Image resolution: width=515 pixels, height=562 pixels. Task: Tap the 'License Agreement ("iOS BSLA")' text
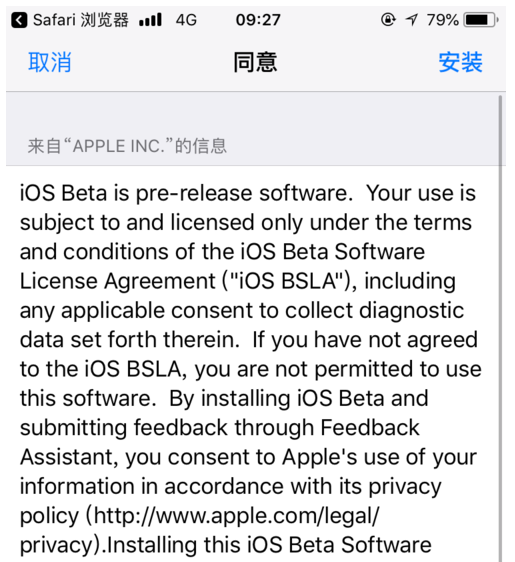point(188,281)
